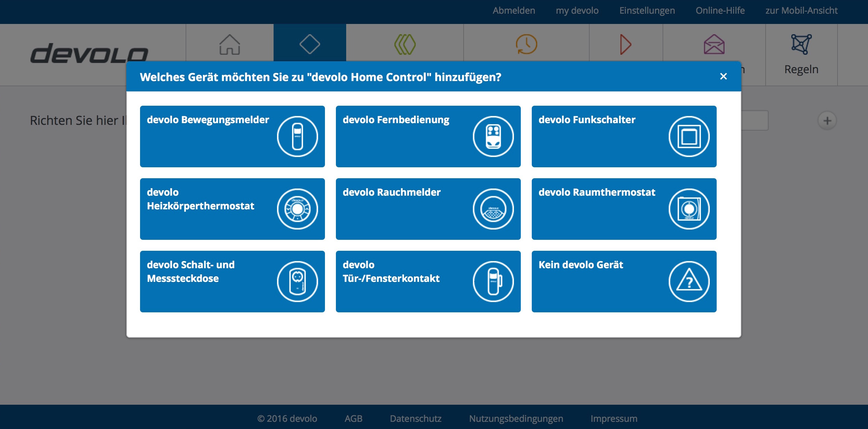868x429 pixels.
Task: Click the Rauchmelder smoke detector icon
Action: 493,209
